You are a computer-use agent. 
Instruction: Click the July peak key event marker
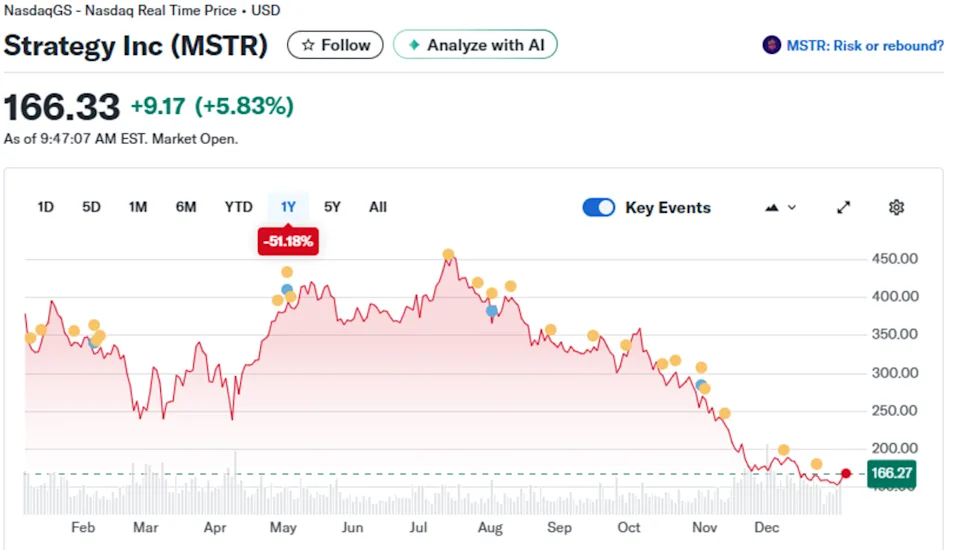click(x=448, y=255)
